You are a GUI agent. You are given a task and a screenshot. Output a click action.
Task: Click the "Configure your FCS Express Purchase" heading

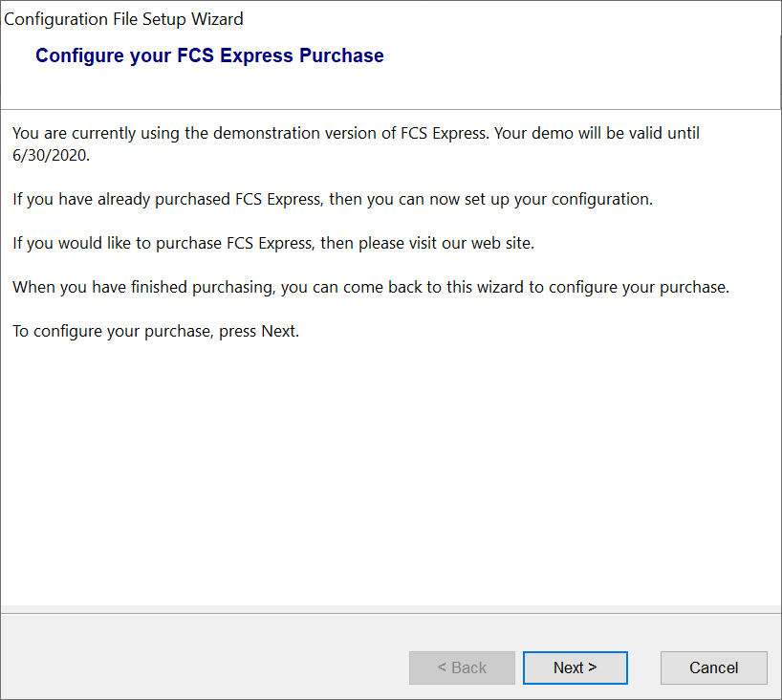(209, 55)
